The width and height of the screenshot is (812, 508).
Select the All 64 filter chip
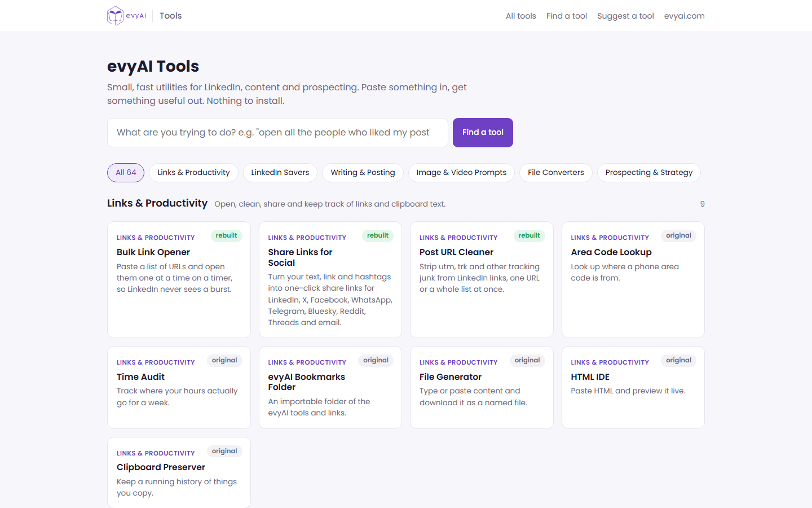126,173
